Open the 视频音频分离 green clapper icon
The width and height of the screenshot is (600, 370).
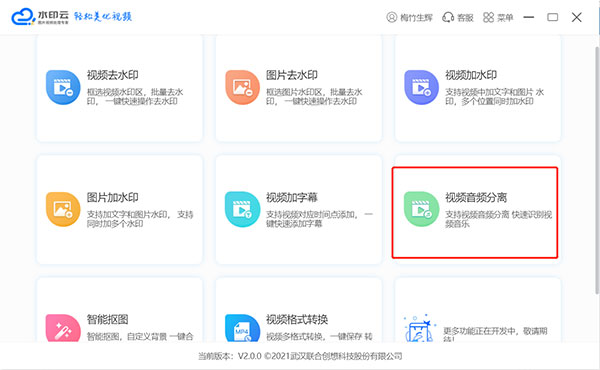tap(421, 209)
